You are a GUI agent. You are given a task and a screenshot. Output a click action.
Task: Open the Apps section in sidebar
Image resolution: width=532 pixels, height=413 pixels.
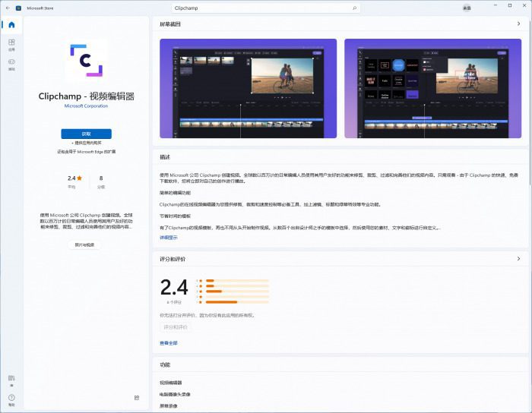click(11, 45)
